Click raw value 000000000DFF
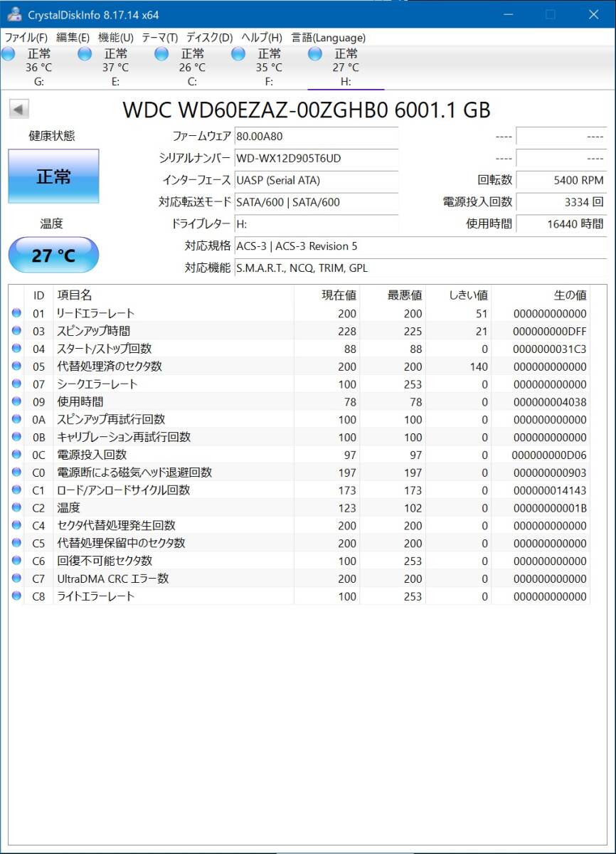The image size is (616, 854). pos(549,331)
